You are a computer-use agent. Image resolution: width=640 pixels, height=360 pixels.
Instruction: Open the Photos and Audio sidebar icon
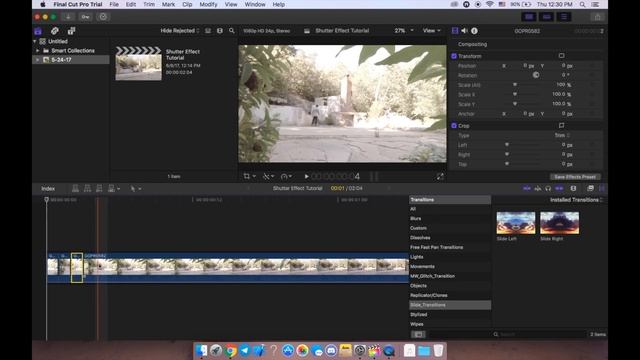tap(55, 31)
